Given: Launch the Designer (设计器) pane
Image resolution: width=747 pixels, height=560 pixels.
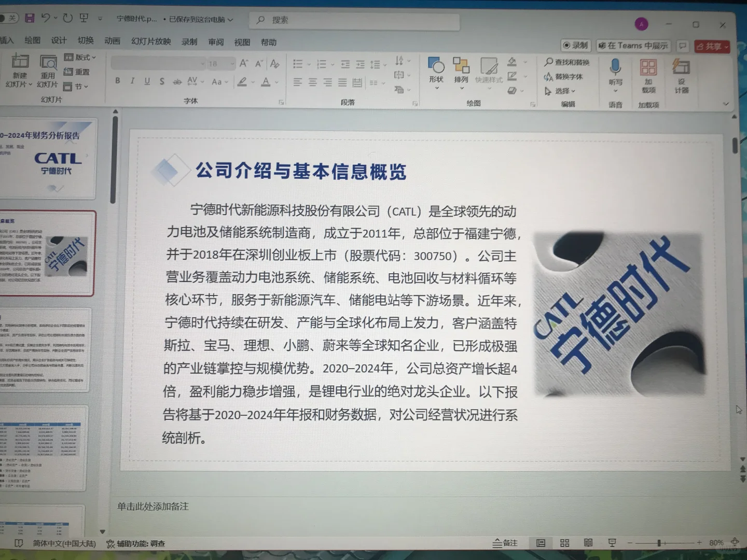Looking at the screenshot, I should pos(681,76).
